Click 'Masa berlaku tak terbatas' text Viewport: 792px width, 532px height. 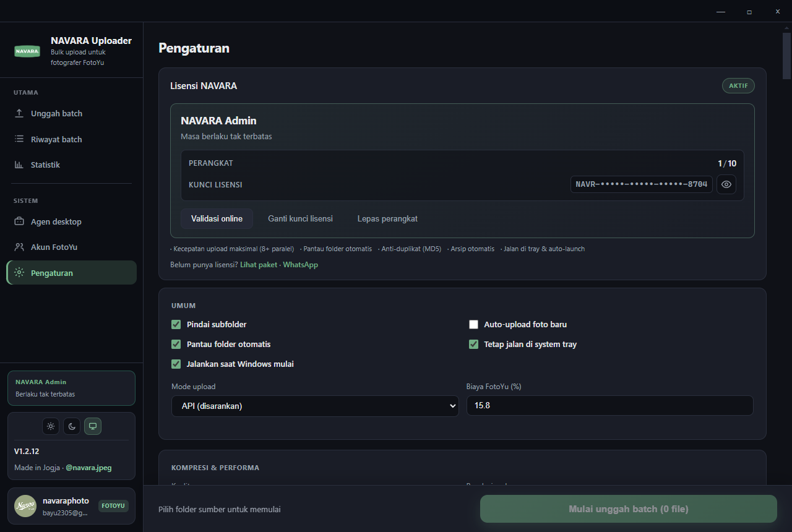226,136
